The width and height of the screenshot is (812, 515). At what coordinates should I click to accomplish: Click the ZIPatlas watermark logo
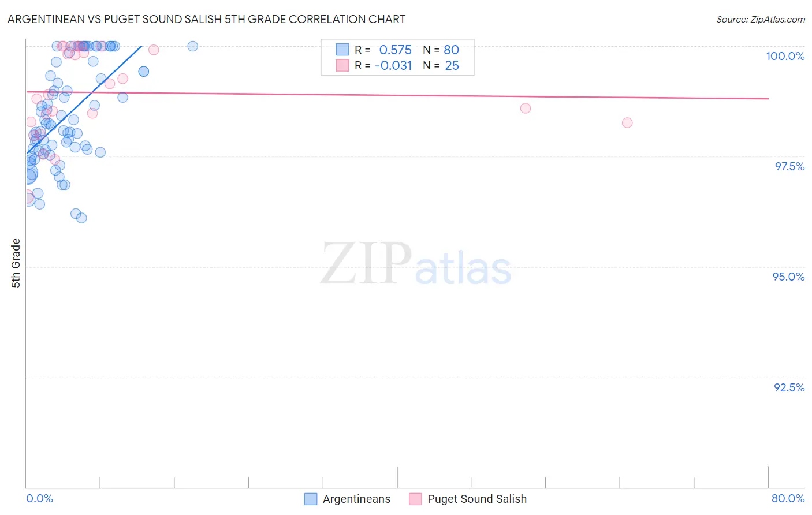point(416,264)
